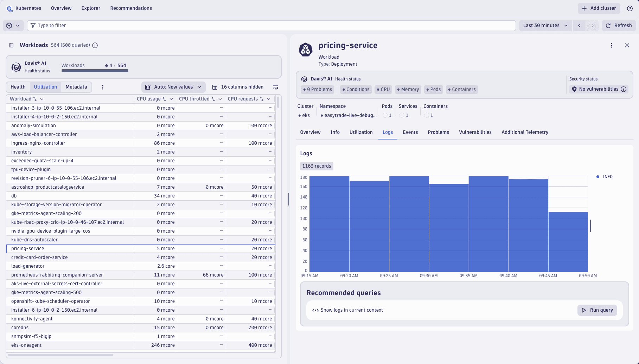Open pricing-service Overview tab
Screen dimensions: 639x364
click(311, 132)
